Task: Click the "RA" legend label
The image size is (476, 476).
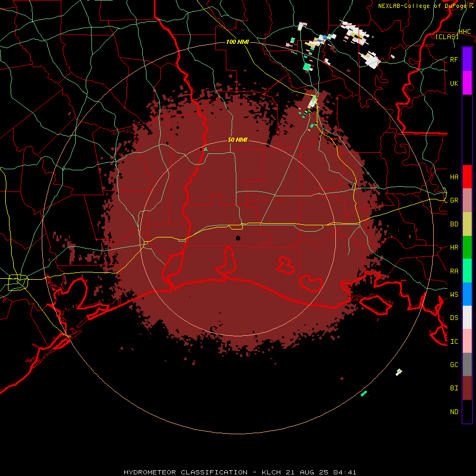Action: pyautogui.click(x=454, y=271)
